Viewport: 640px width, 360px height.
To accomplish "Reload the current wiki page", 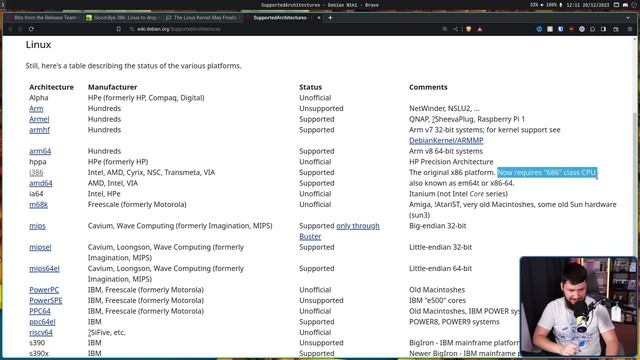I will [x=31, y=29].
